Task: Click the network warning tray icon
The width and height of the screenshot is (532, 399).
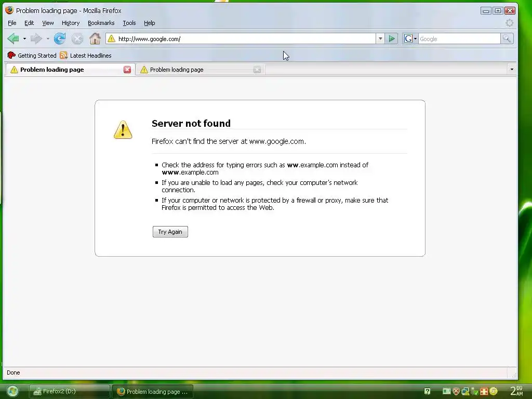Action: (x=465, y=391)
